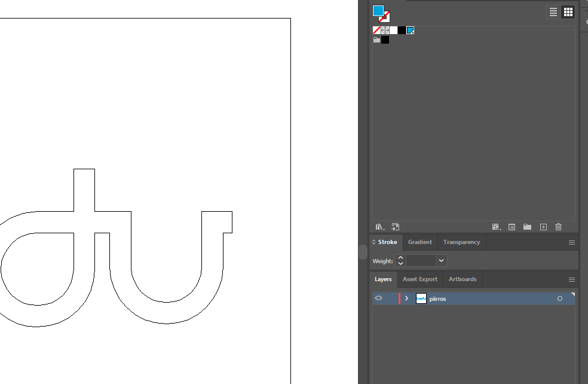Select the Registration swatch
The width and height of the screenshot is (588, 384).
(385, 30)
